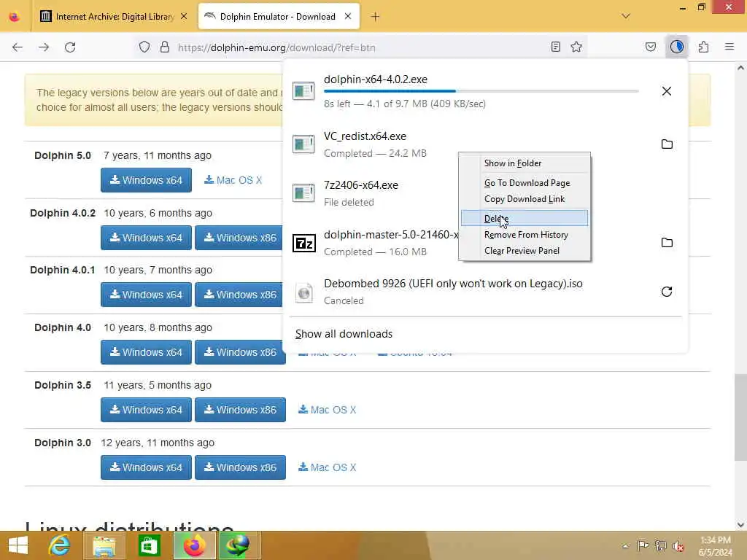747x560 pixels.
Task: Bookmark this page with the star
Action: (576, 47)
